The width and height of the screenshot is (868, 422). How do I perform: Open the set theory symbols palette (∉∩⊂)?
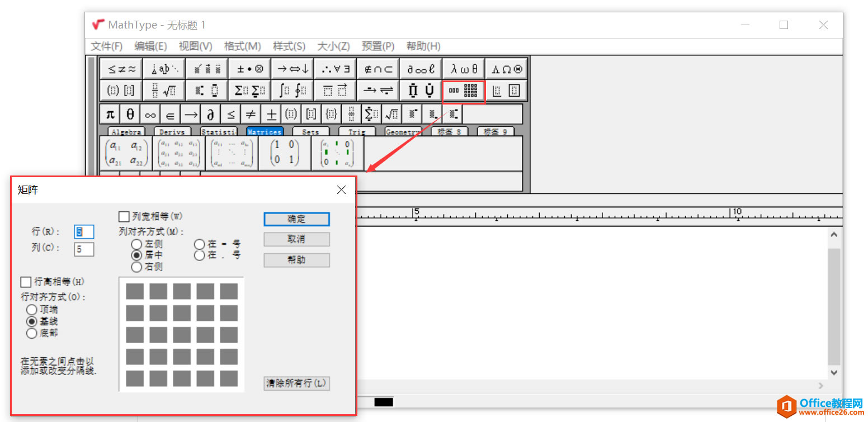[x=379, y=69]
